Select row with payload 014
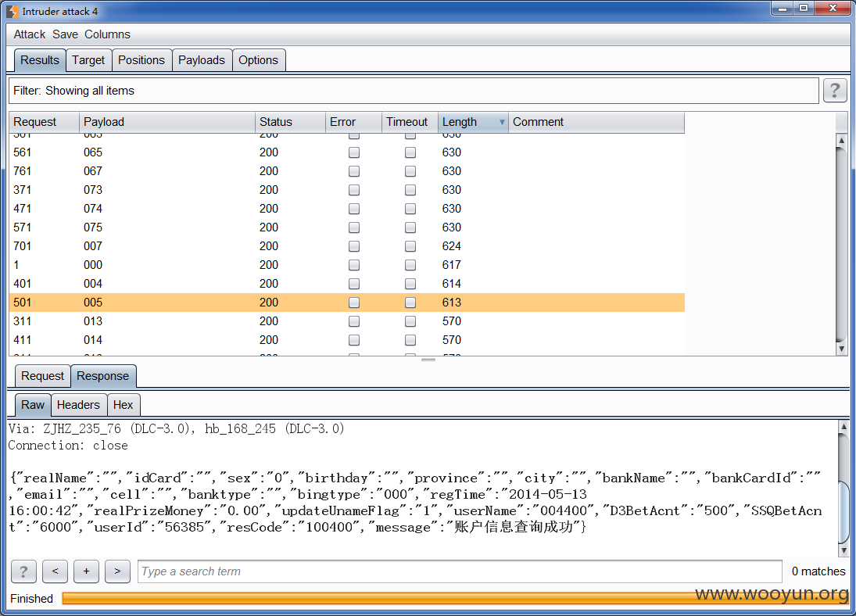 tap(346, 340)
